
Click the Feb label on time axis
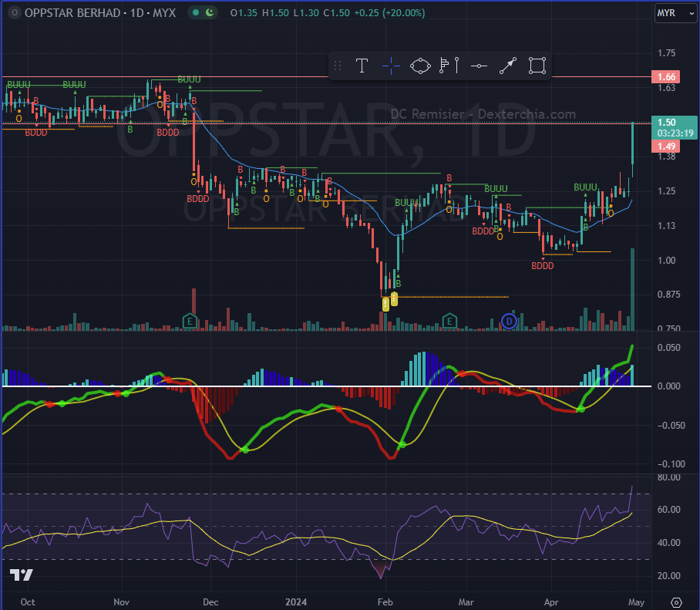[385, 602]
